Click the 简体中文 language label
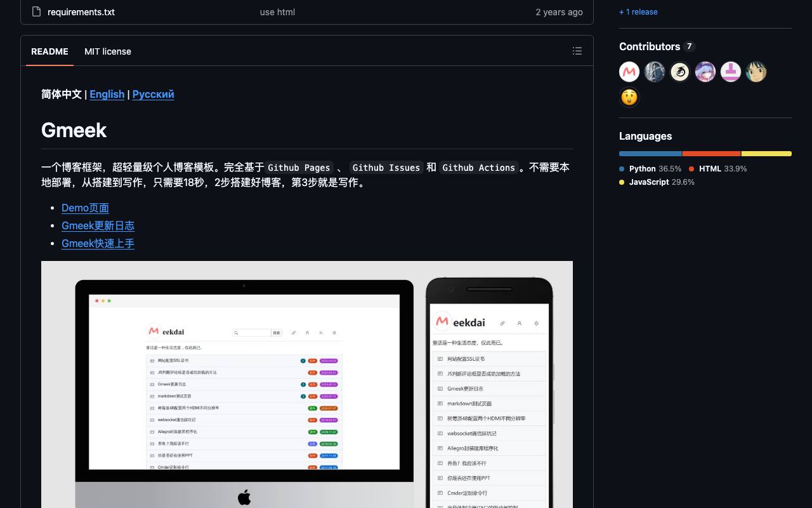 [x=62, y=94]
